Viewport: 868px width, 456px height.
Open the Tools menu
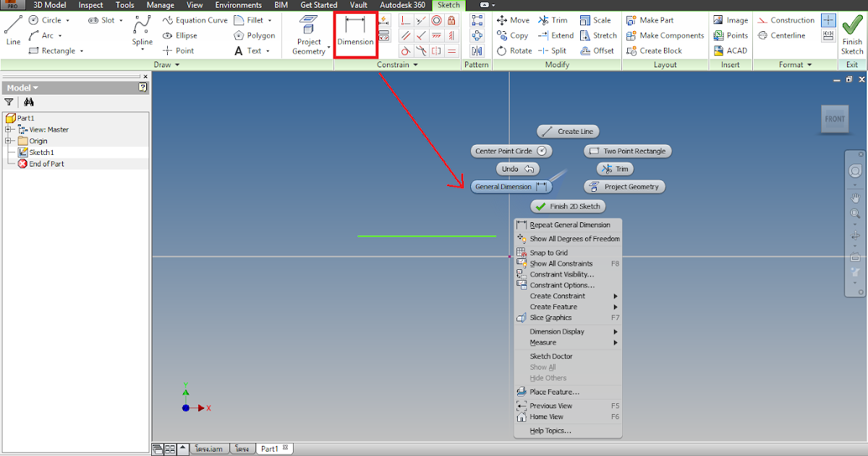[x=124, y=5]
